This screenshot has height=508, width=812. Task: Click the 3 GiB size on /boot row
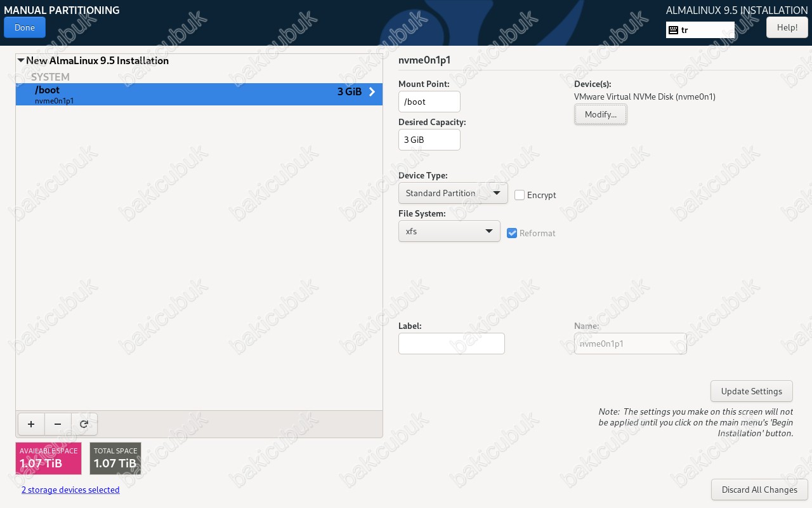tap(350, 91)
